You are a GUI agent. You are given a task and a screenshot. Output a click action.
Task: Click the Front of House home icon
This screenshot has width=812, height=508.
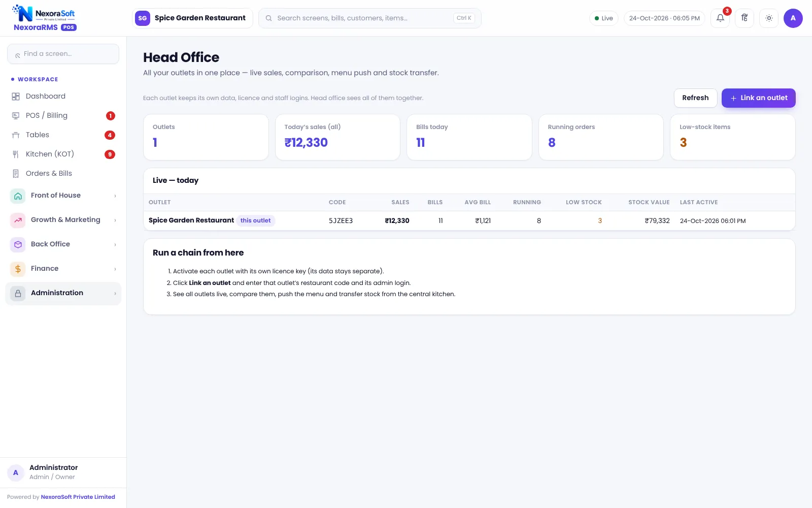(x=18, y=196)
